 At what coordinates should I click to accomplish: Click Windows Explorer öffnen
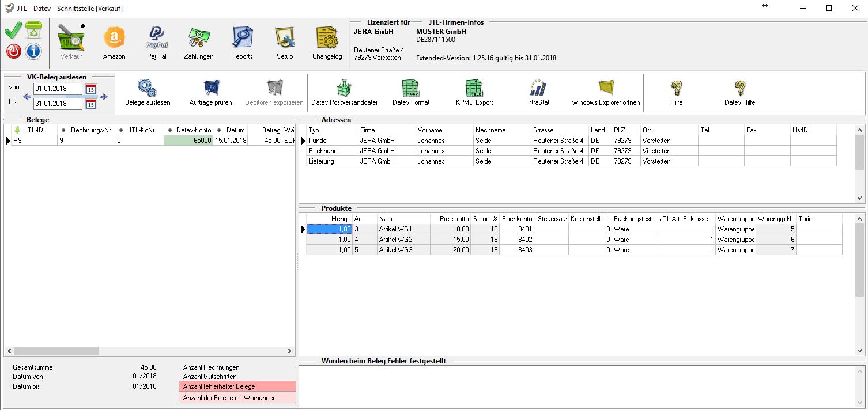(x=606, y=92)
